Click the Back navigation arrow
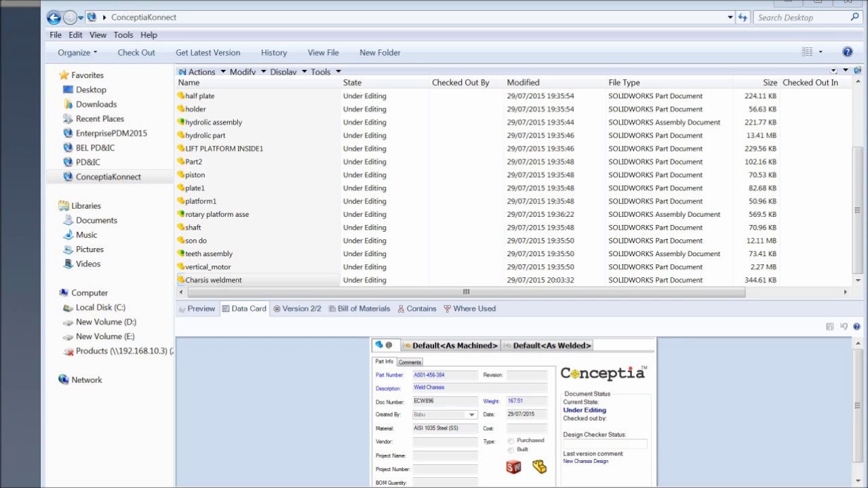The height and width of the screenshot is (488, 868). tap(54, 18)
